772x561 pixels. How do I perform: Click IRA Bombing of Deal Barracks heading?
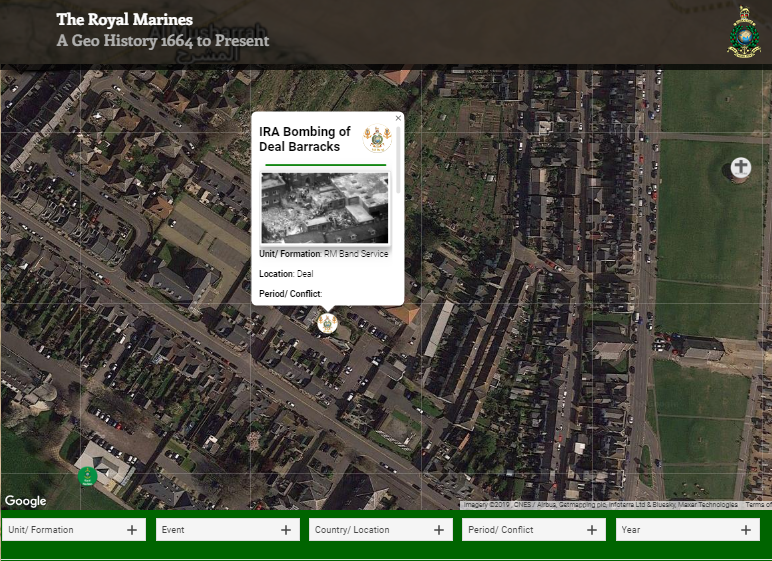(x=305, y=139)
